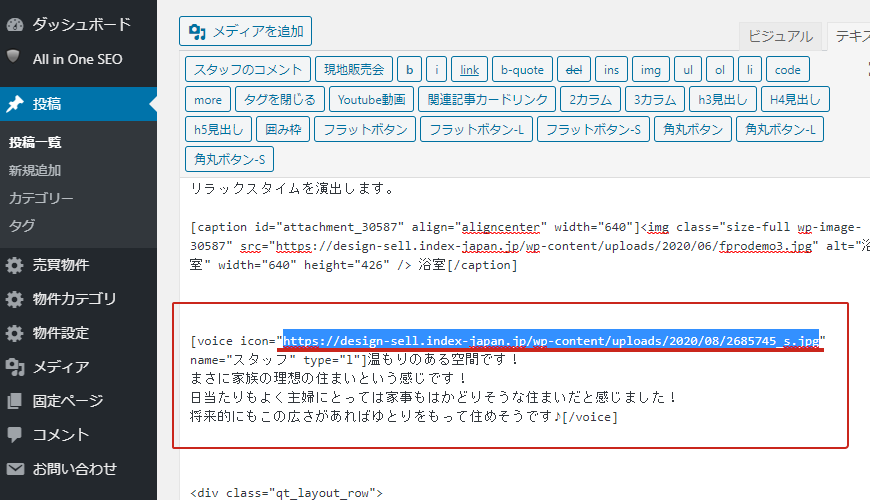The height and width of the screenshot is (500, 870).
Task: Click the All in One SEO shield icon
Action: pos(15,58)
